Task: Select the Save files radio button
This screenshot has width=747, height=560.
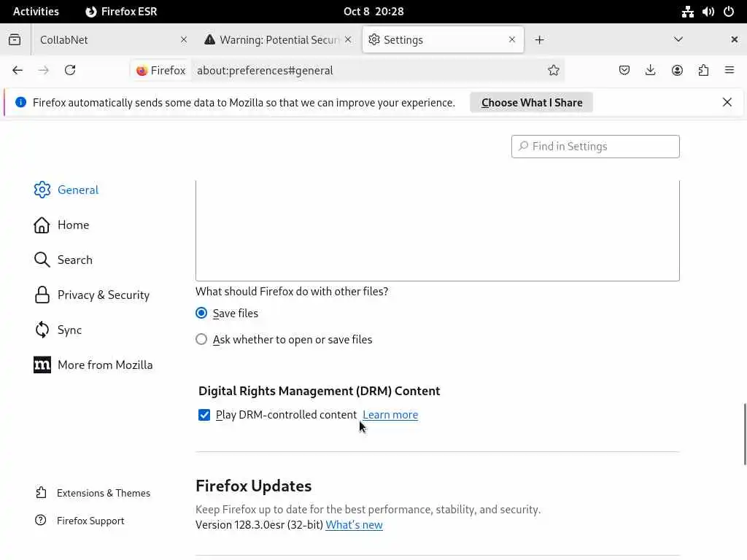Action: point(201,313)
